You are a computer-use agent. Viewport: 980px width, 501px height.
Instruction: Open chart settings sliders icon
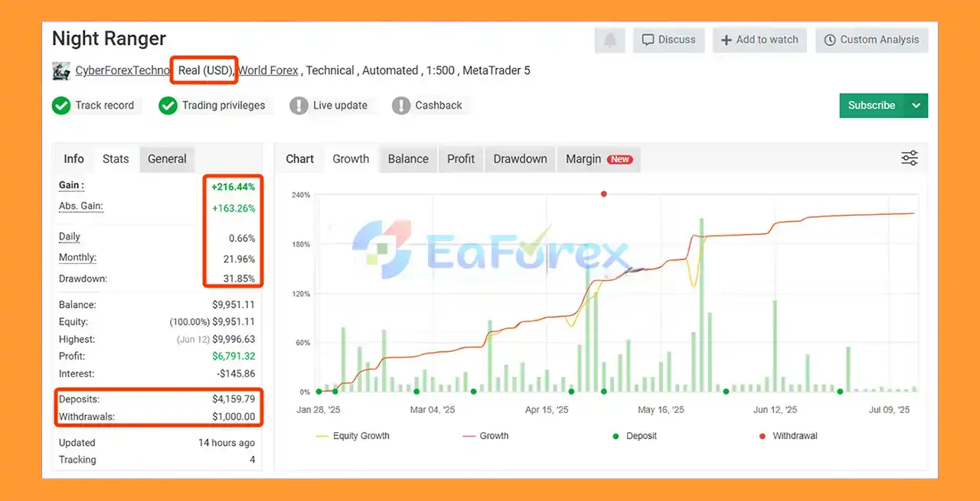pos(910,158)
